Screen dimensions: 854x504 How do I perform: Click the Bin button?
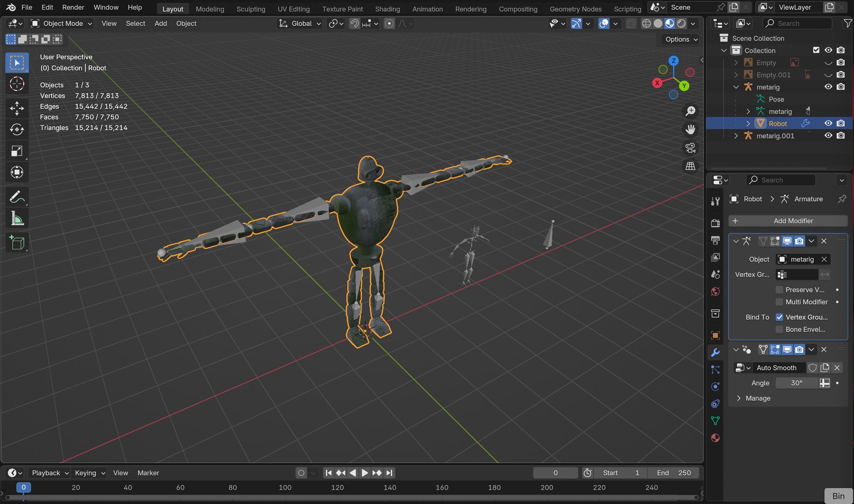click(838, 496)
